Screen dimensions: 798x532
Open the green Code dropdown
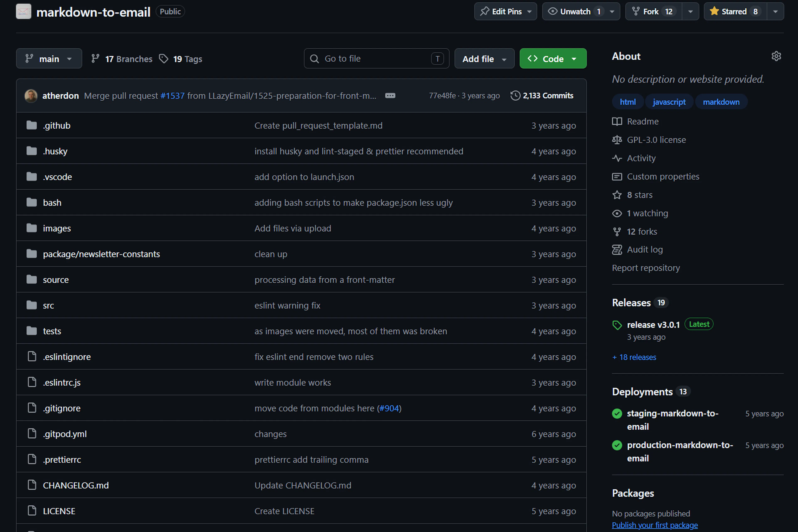pos(553,58)
